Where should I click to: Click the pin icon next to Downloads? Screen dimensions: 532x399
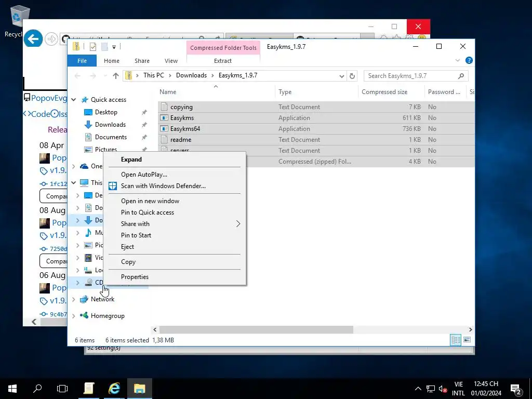144,125
